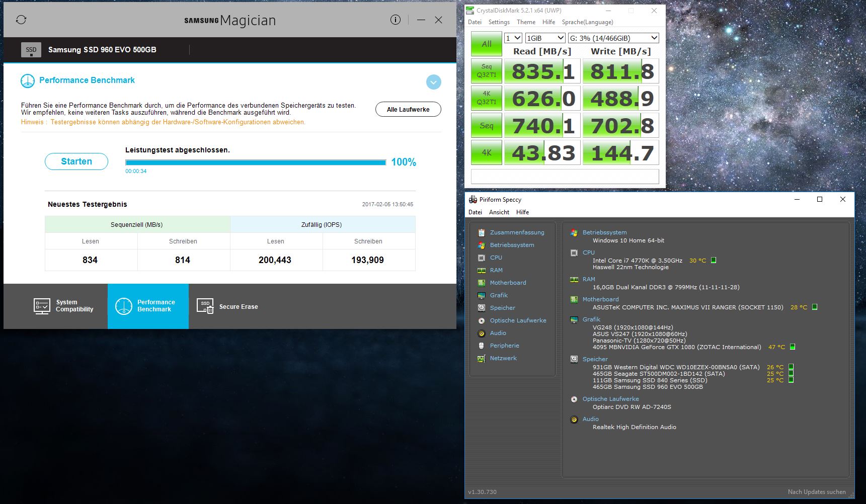Select Audio in Speccy sidebar

[498, 333]
